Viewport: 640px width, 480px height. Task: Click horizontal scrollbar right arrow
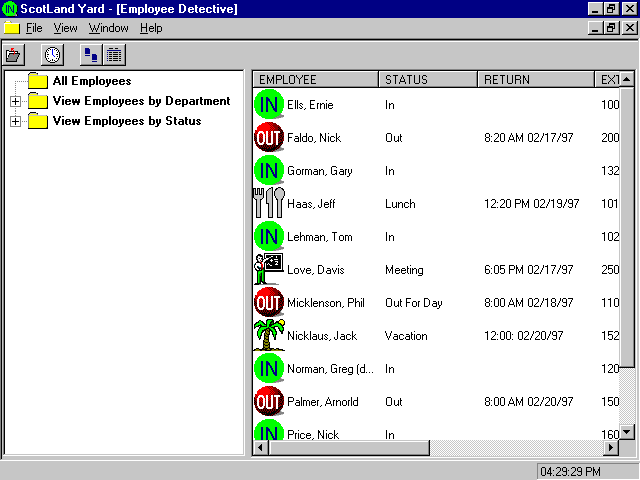click(x=611, y=447)
